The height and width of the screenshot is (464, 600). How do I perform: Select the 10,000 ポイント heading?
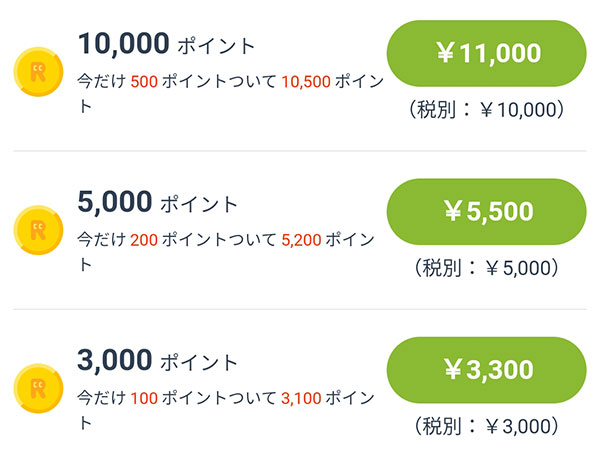point(166,44)
